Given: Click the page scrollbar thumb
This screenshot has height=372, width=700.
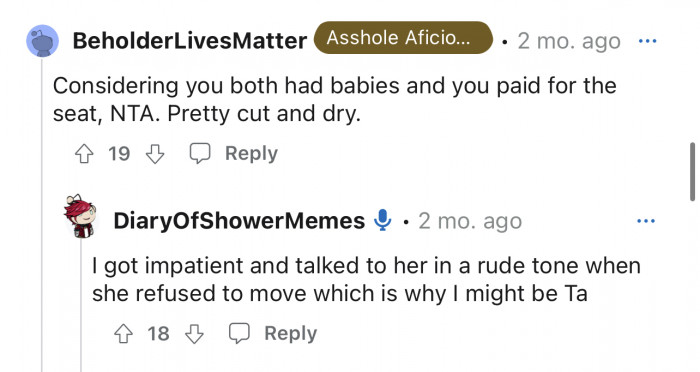Looking at the screenshot, I should click(692, 172).
